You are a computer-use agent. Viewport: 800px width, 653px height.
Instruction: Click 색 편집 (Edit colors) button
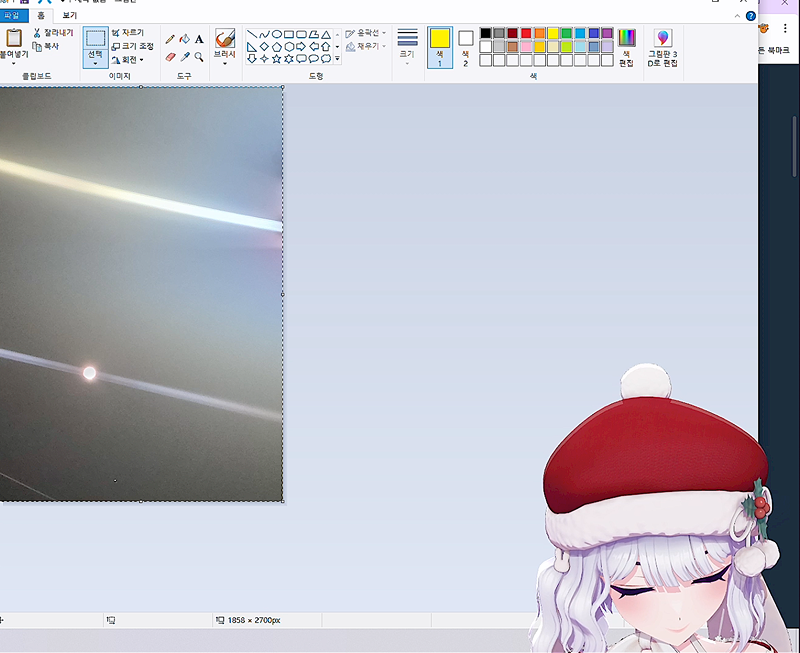coord(626,47)
